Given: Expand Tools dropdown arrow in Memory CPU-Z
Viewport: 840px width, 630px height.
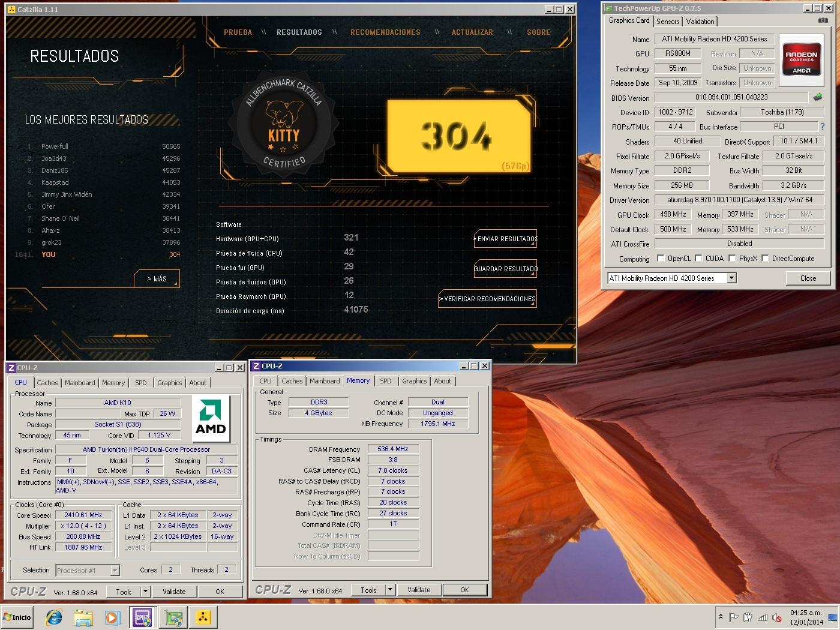Looking at the screenshot, I should coord(390,590).
